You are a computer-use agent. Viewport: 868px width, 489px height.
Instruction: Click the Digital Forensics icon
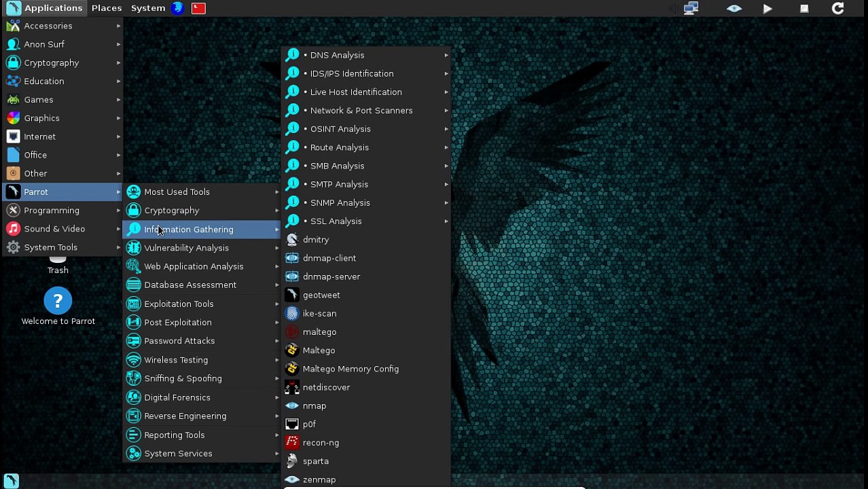[134, 397]
